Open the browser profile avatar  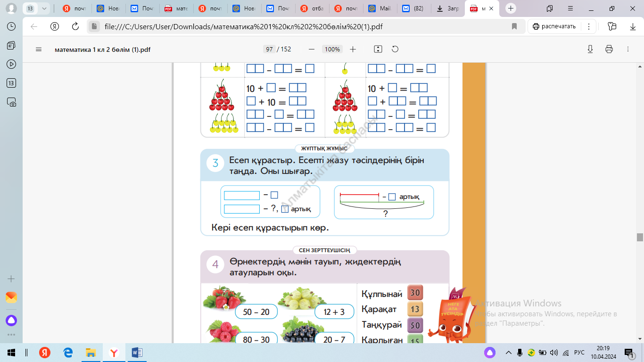(11, 8)
